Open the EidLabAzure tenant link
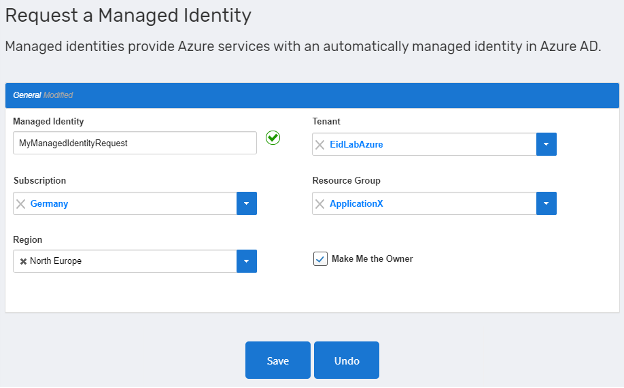 pos(356,144)
